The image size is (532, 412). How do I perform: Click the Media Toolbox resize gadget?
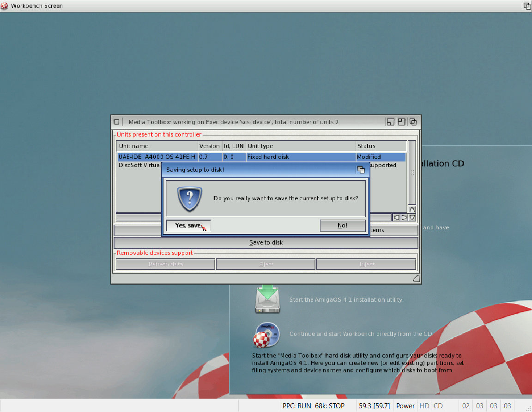pyautogui.click(x=416, y=278)
